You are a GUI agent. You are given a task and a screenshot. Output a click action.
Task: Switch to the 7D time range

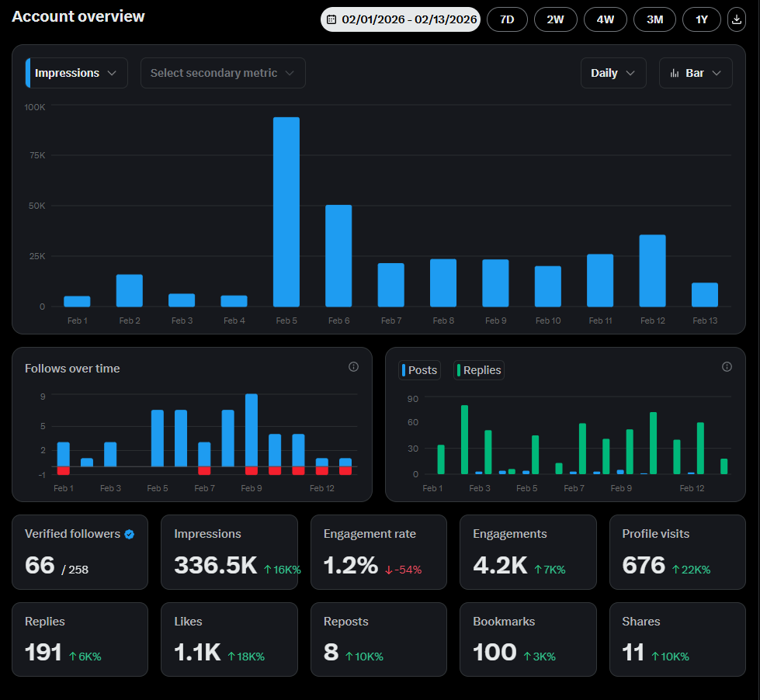(507, 19)
